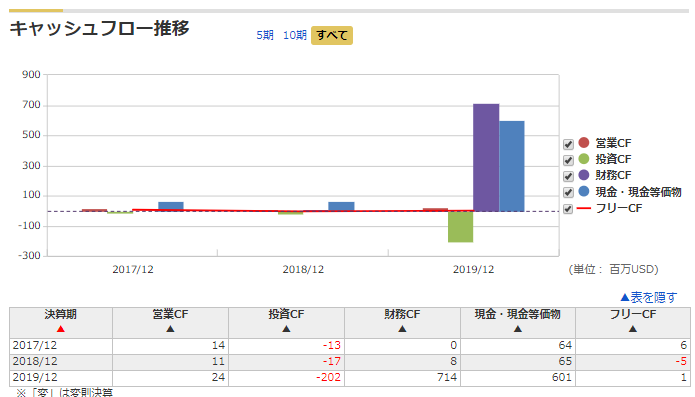Sort table by フリーCF arrow
695x397 pixels.
[x=633, y=329]
